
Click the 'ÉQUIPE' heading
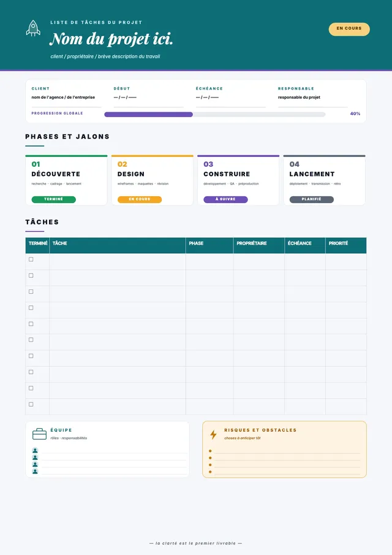pos(61,430)
